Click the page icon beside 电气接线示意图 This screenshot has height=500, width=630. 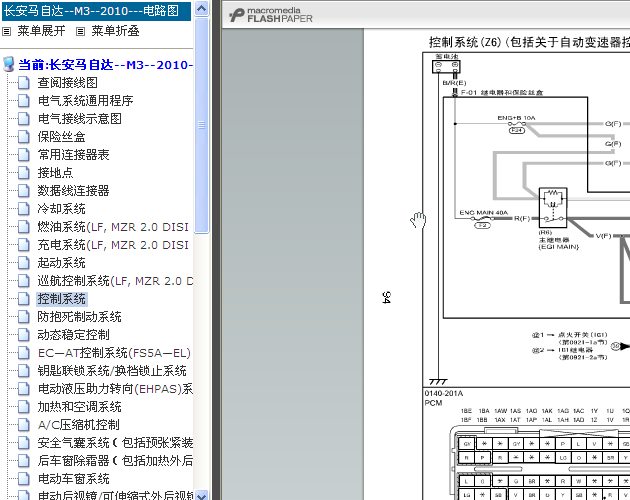pyautogui.click(x=24, y=119)
